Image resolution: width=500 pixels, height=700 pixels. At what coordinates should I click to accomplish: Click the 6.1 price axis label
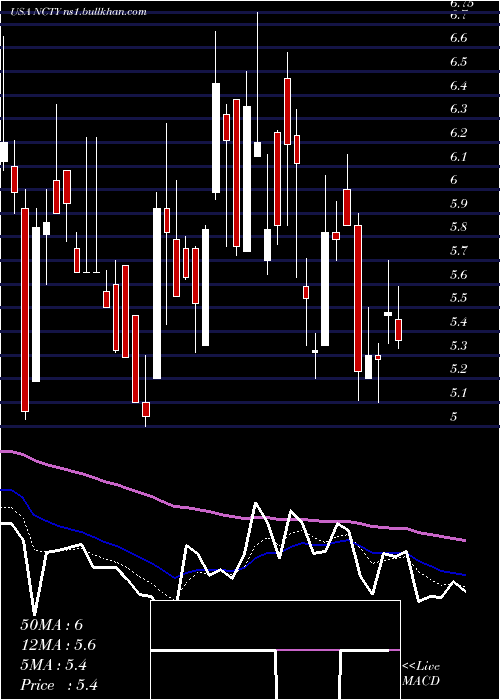tap(459, 157)
